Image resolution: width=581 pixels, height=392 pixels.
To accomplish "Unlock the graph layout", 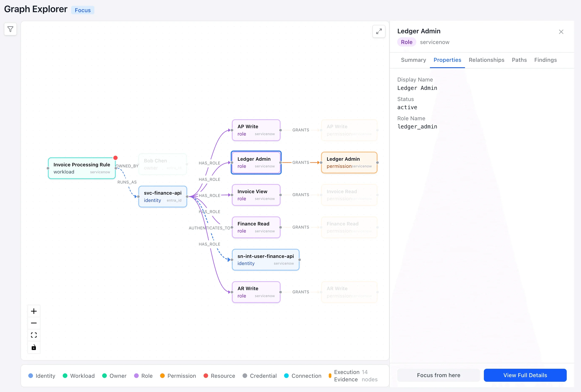I will [x=34, y=347].
